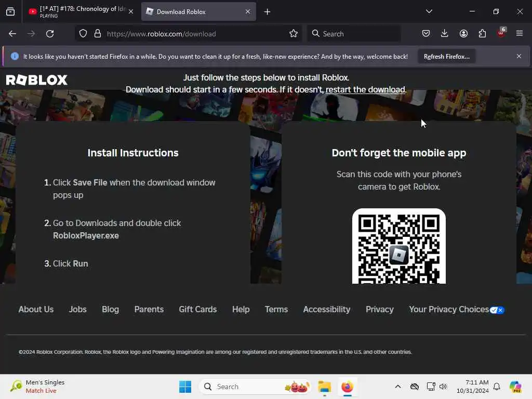Open the extensions puzzle icon
Image resolution: width=532 pixels, height=399 pixels.
tap(482, 33)
